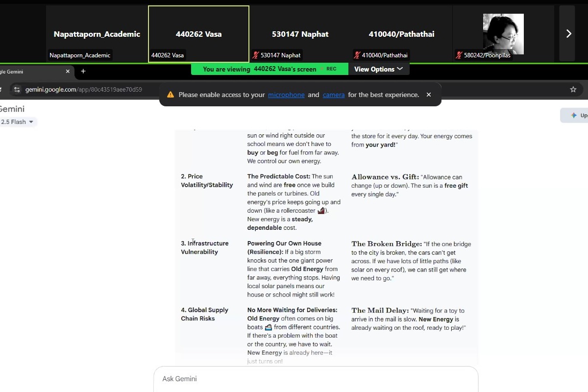
Task: Open the 2.5 Flash model selector
Action: tap(18, 122)
